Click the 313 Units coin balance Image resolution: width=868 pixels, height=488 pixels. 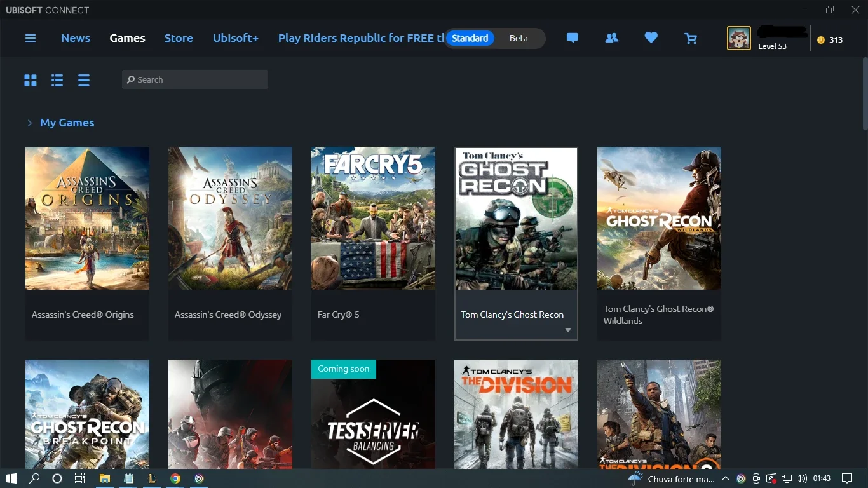(x=830, y=39)
